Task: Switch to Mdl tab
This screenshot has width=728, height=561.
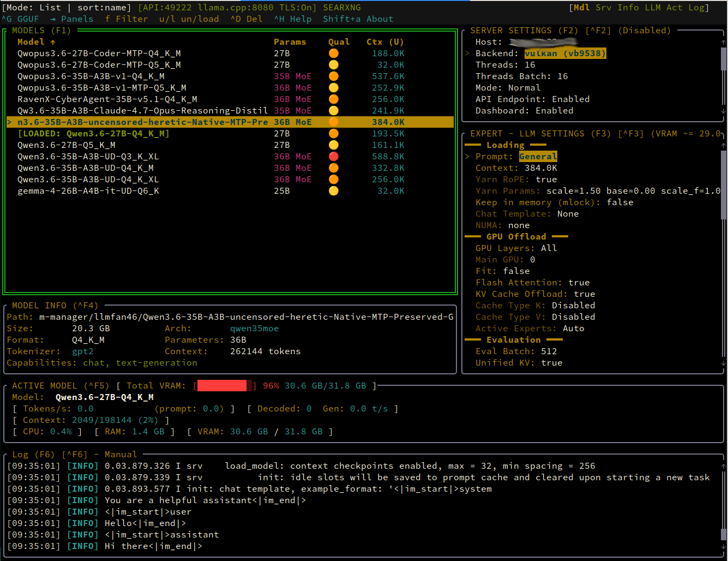Action: click(582, 8)
